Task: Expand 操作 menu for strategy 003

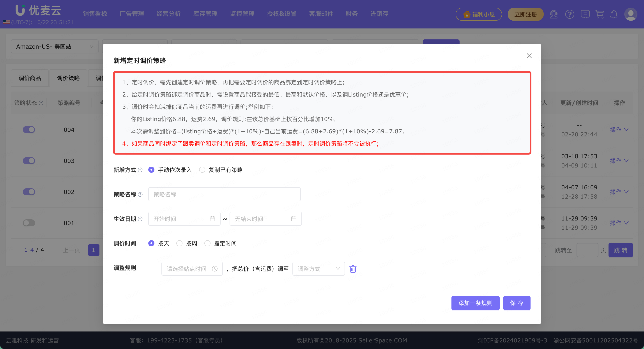Action: (x=619, y=161)
